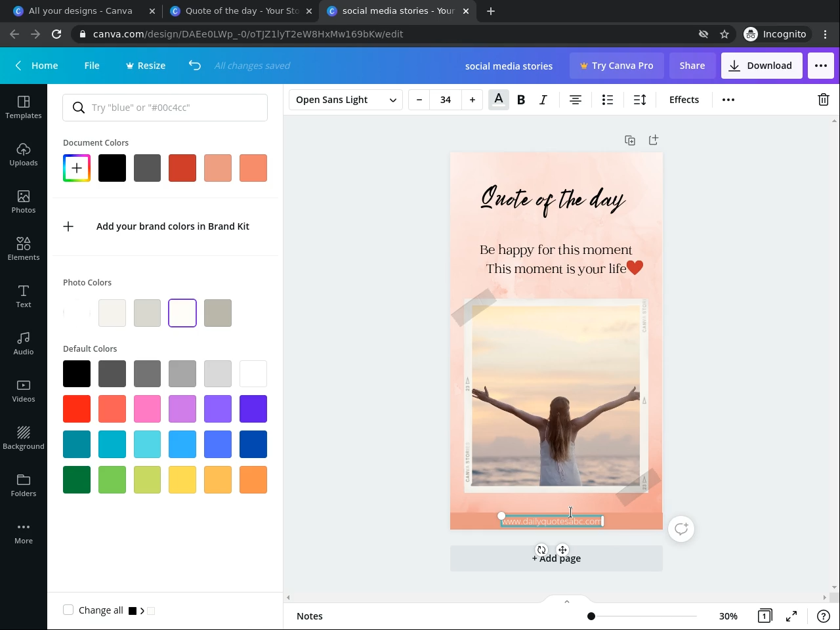Open the Folders side panel
This screenshot has height=630, width=840.
click(x=24, y=485)
